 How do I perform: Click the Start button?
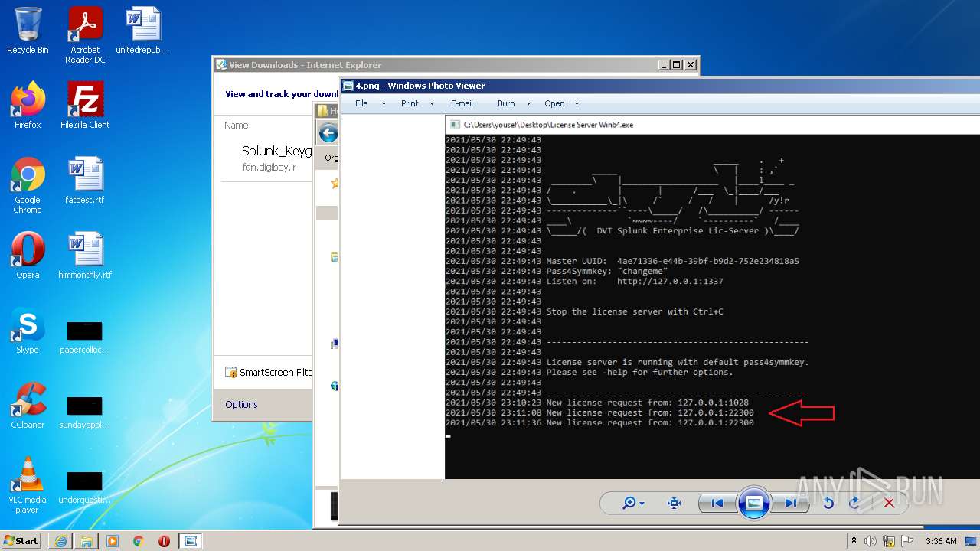point(21,540)
